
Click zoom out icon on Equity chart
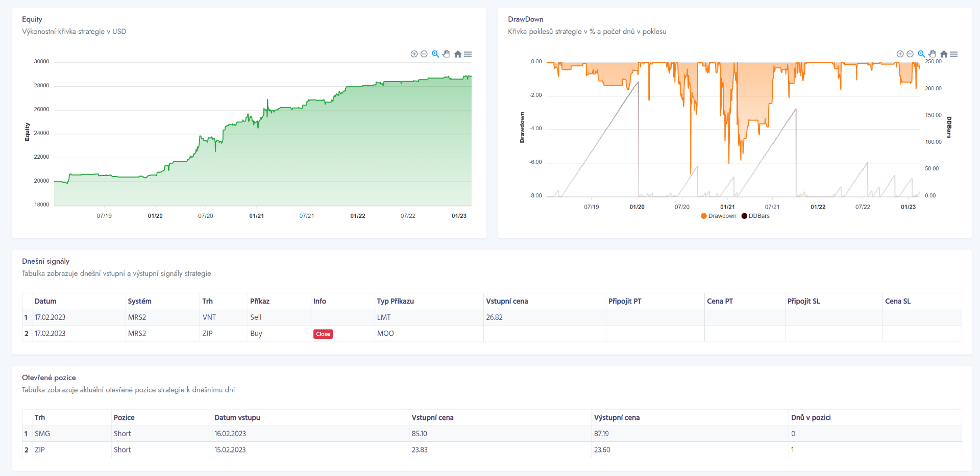(x=424, y=54)
